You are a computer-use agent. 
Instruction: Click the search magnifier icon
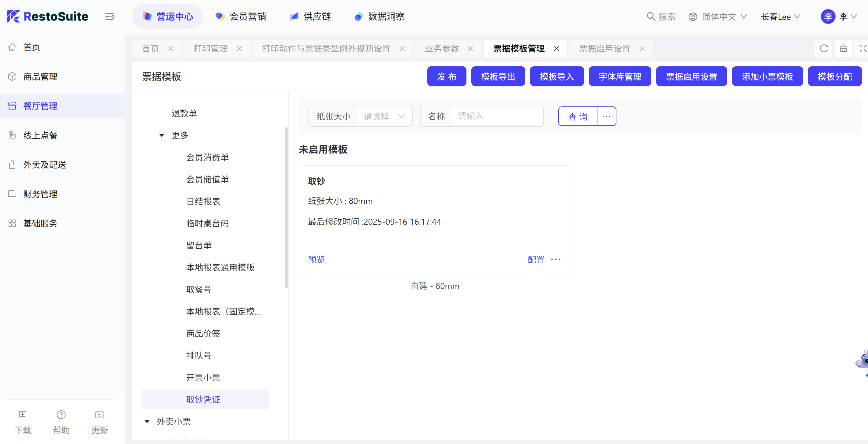(x=651, y=17)
